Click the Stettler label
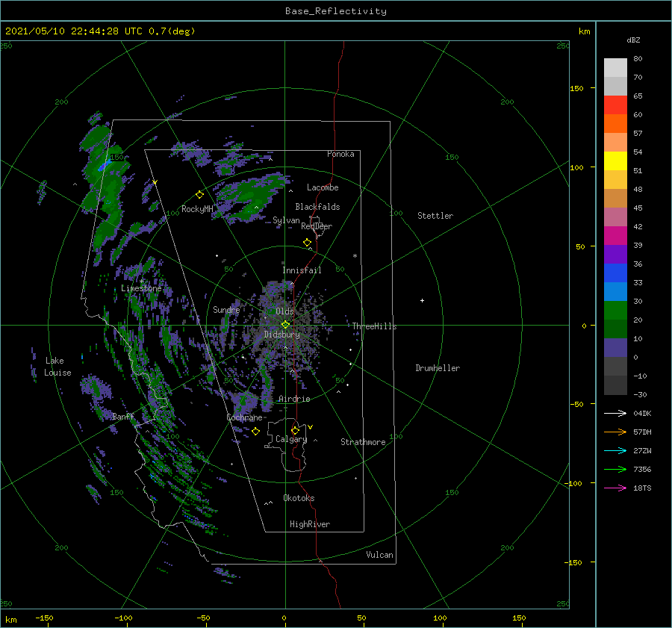 pos(435,216)
